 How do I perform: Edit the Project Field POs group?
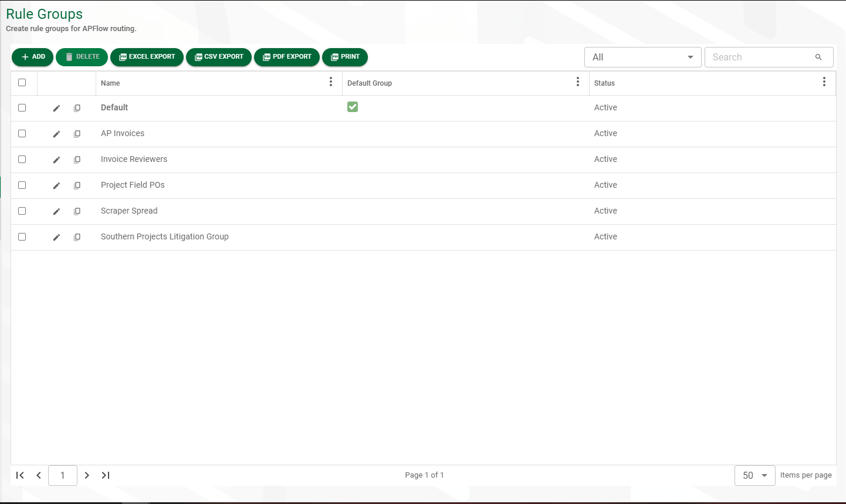[56, 185]
